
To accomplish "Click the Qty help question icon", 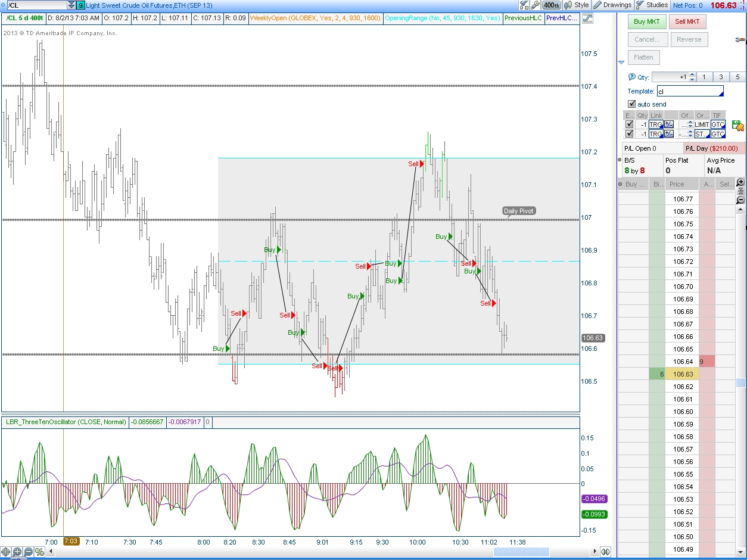I will 632,77.
